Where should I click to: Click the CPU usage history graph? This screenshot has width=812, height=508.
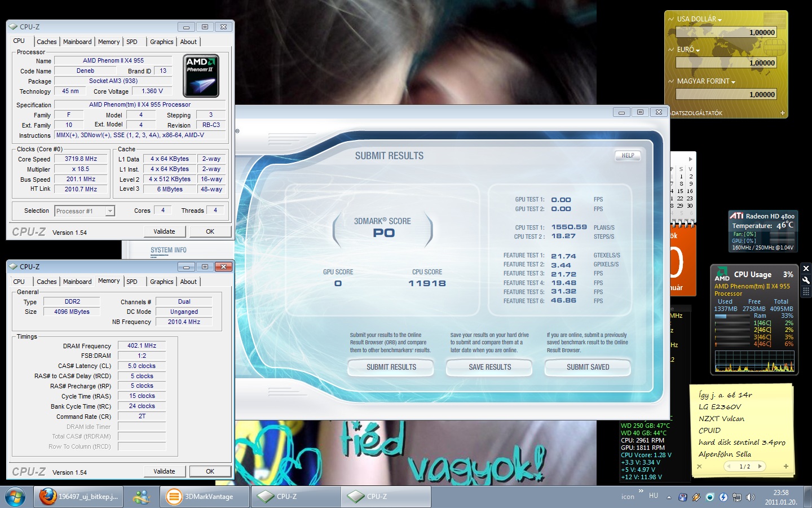point(754,361)
